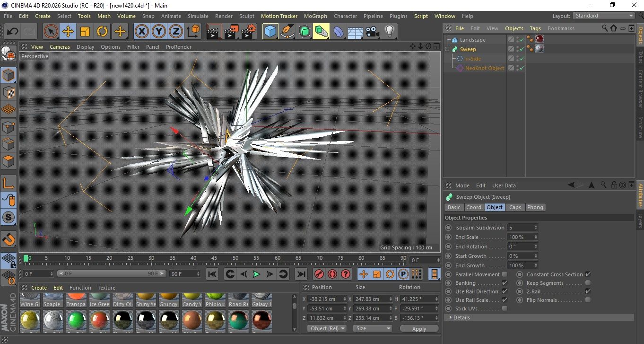
Task: Select the Move tool in toolbar
Action: 68,32
